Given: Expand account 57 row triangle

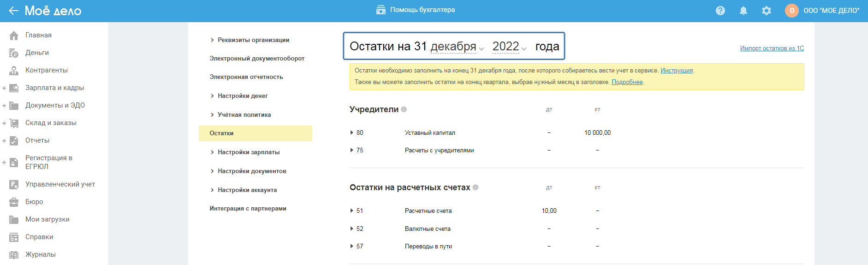Looking at the screenshot, I should (352, 246).
